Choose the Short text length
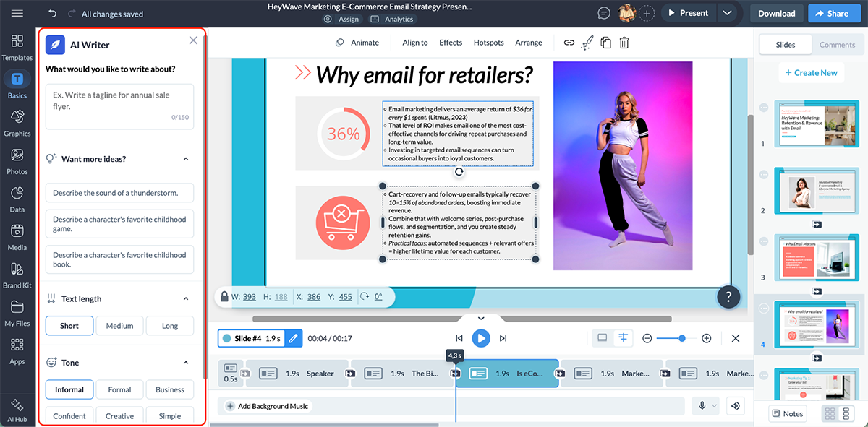The image size is (868, 427). coord(69,325)
